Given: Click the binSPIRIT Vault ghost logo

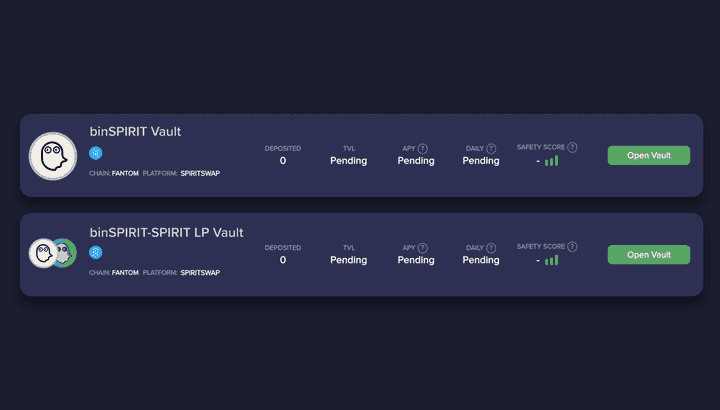Looking at the screenshot, I should coord(53,156).
